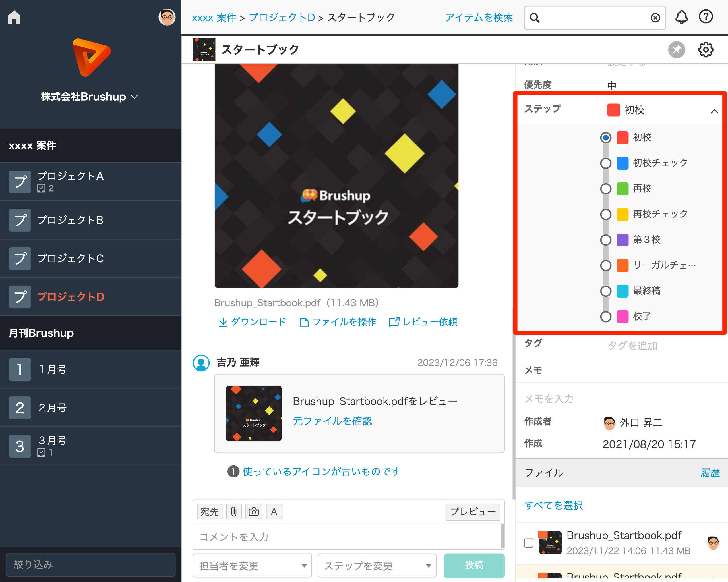Click the プロジェクトC icon tile

pyautogui.click(x=20, y=259)
